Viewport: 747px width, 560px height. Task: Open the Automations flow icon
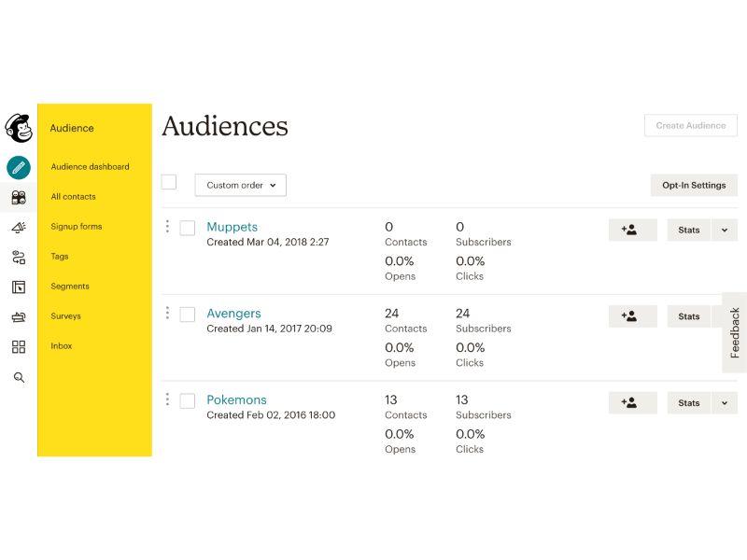(17, 257)
